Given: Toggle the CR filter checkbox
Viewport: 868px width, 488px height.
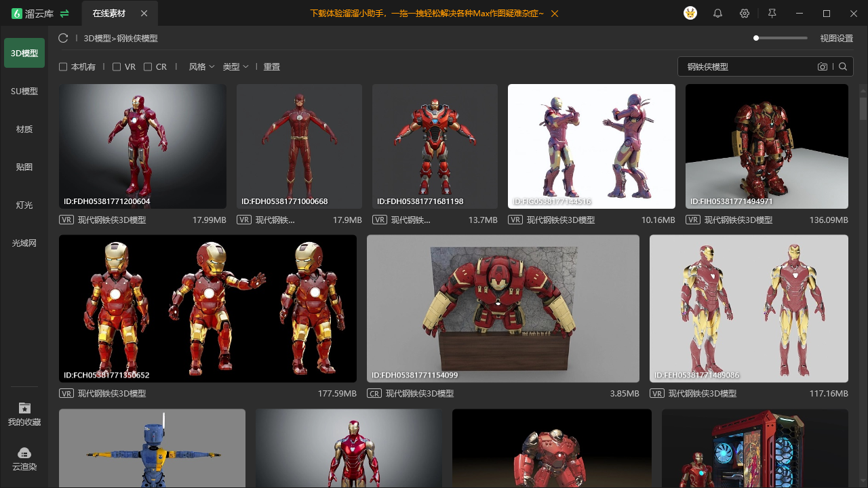Looking at the screenshot, I should (148, 67).
